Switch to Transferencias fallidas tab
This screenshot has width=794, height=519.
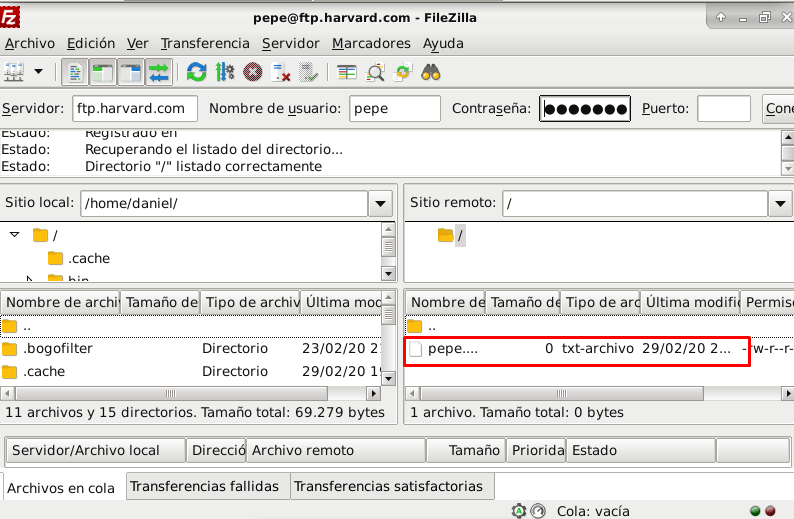209,487
